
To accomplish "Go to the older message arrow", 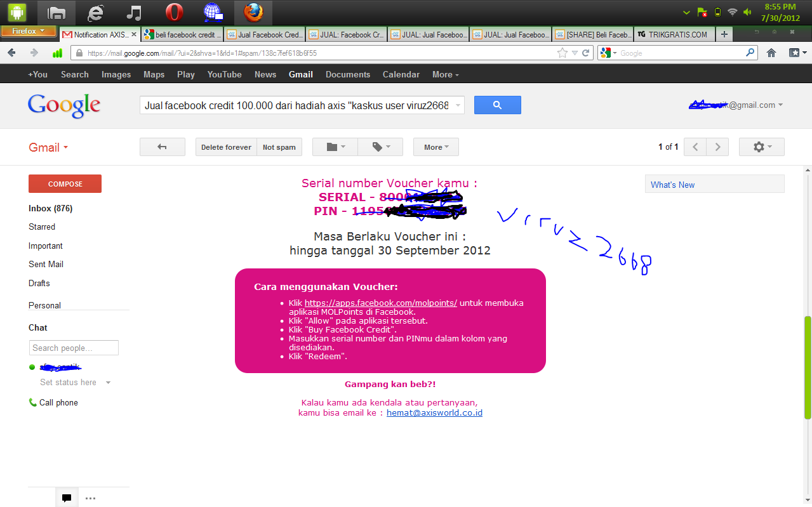I will (717, 147).
